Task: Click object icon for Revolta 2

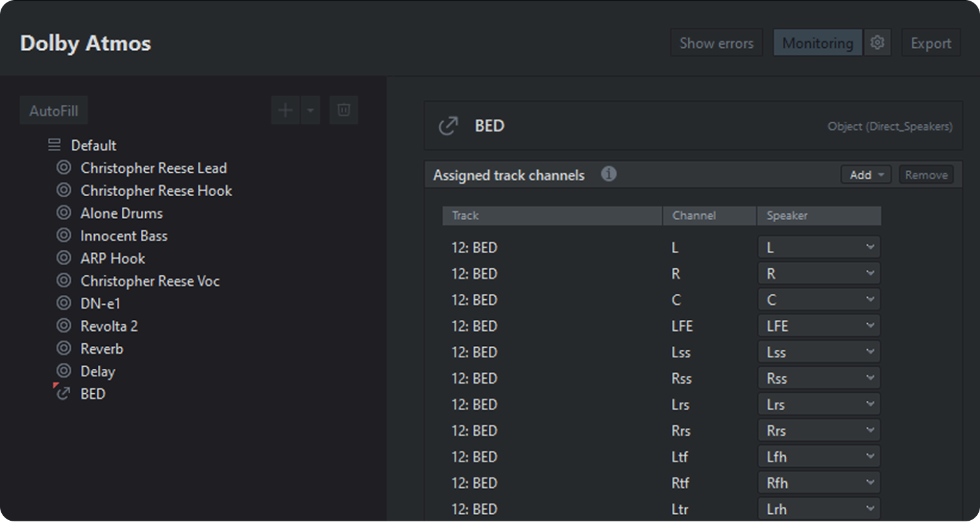Action: 64,325
